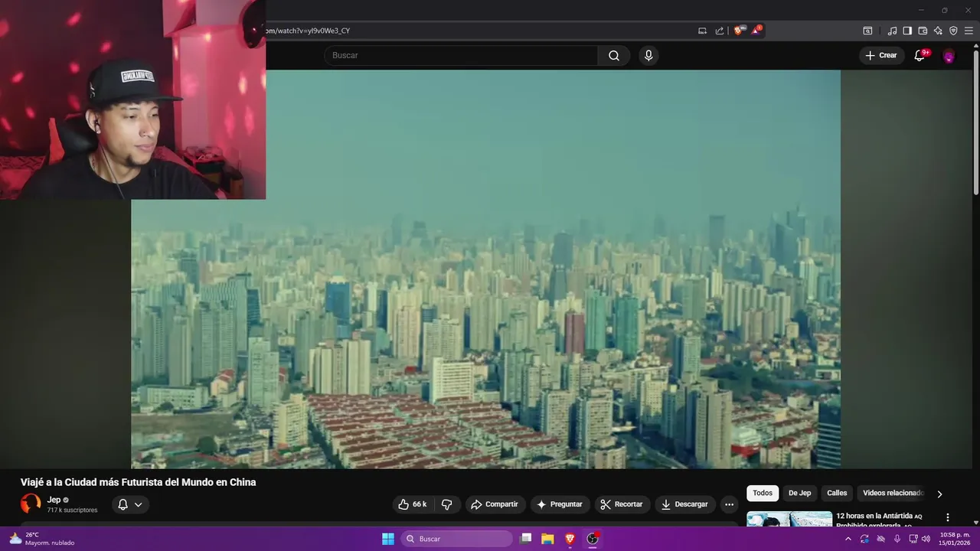Open File Explorer from the taskbar
The width and height of the screenshot is (980, 551).
547,539
